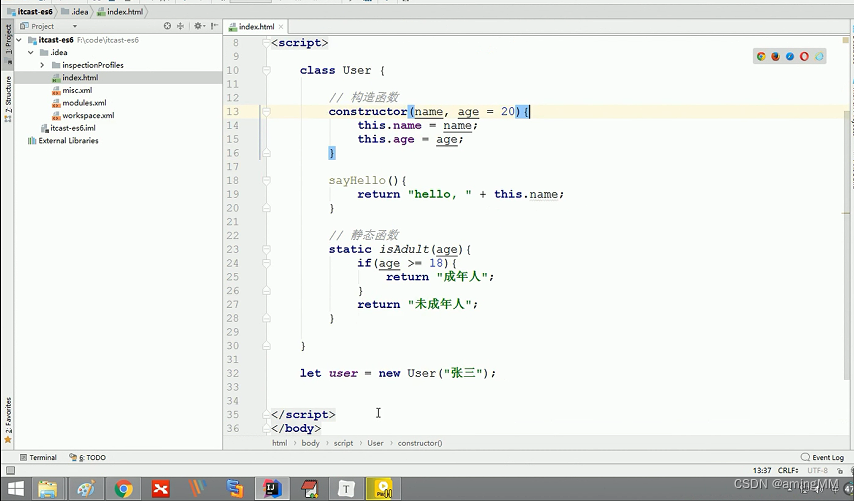Click the scroll from source target icon
Viewport: 854px width, 501px height.
[x=167, y=26]
